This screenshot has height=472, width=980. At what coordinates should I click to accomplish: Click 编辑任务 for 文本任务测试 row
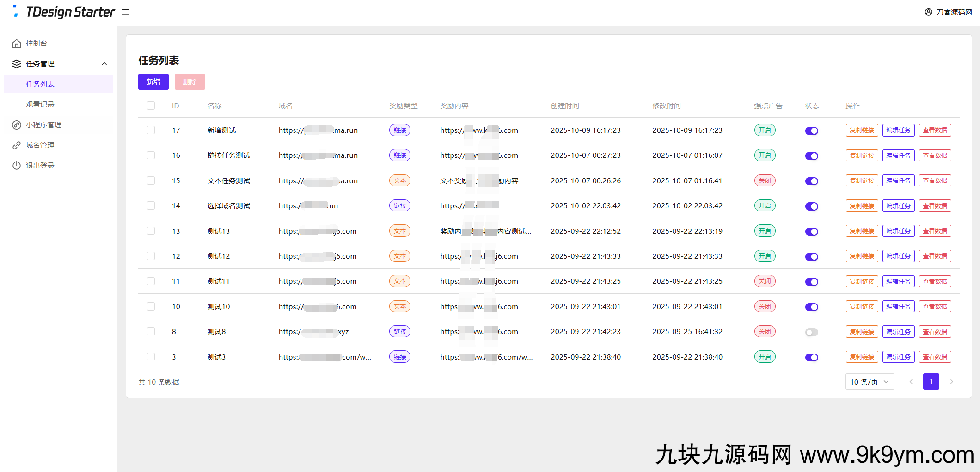point(898,181)
